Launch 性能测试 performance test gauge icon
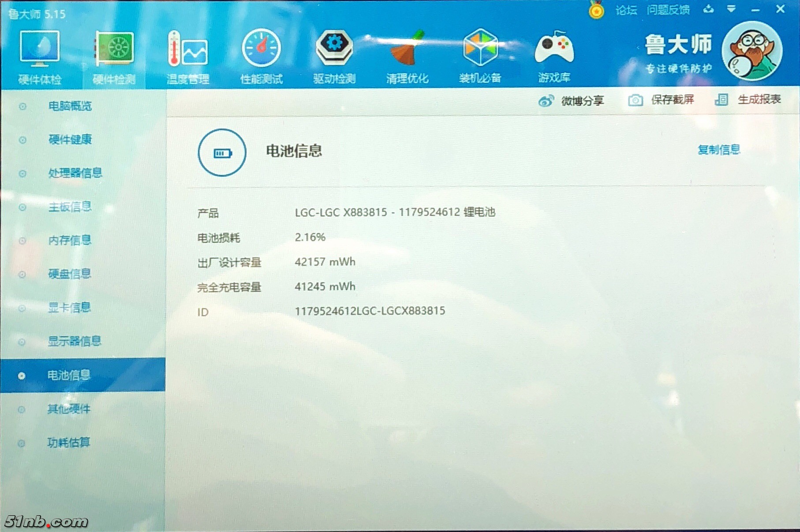The image size is (800, 532). click(x=261, y=56)
